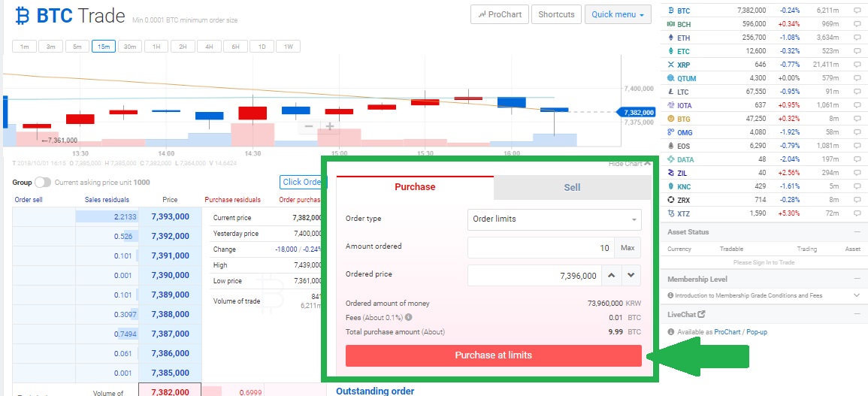
Task: Click the IOTA coin icon
Action: [x=671, y=105]
